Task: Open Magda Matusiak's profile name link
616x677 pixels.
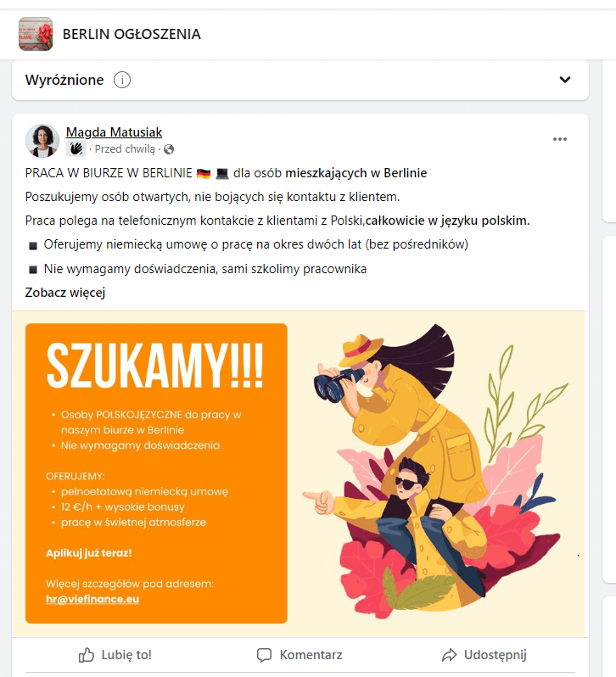Action: click(x=114, y=132)
